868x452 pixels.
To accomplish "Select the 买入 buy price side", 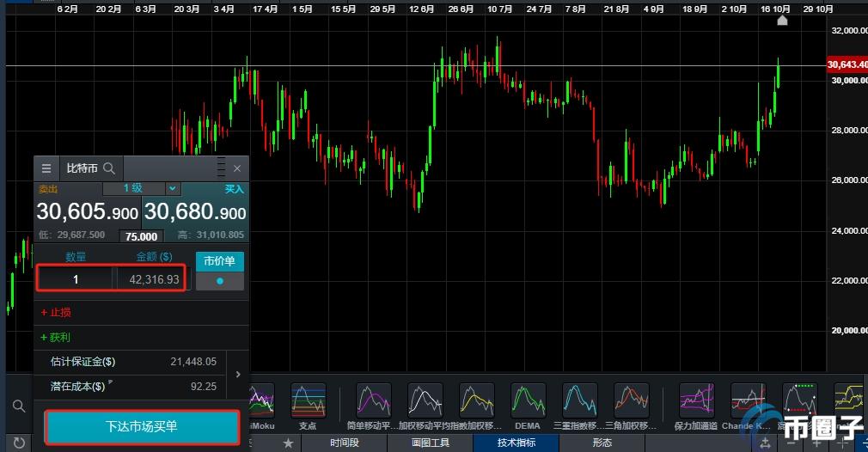I will pos(194,212).
